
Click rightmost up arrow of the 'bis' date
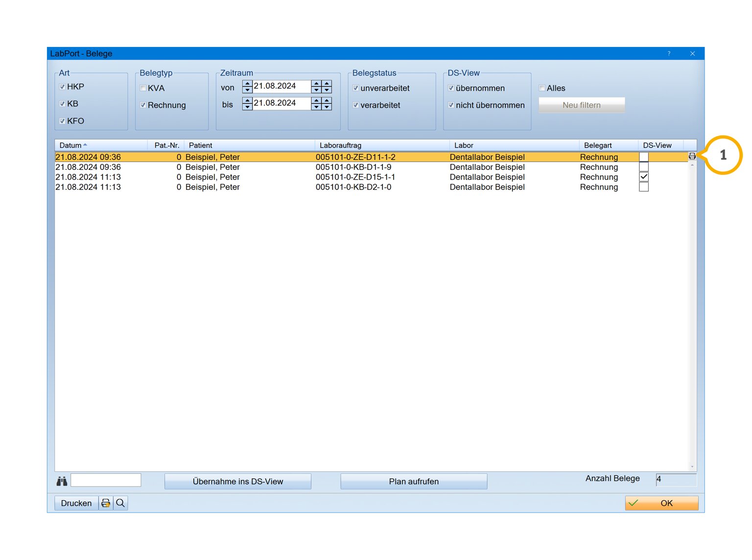click(327, 100)
